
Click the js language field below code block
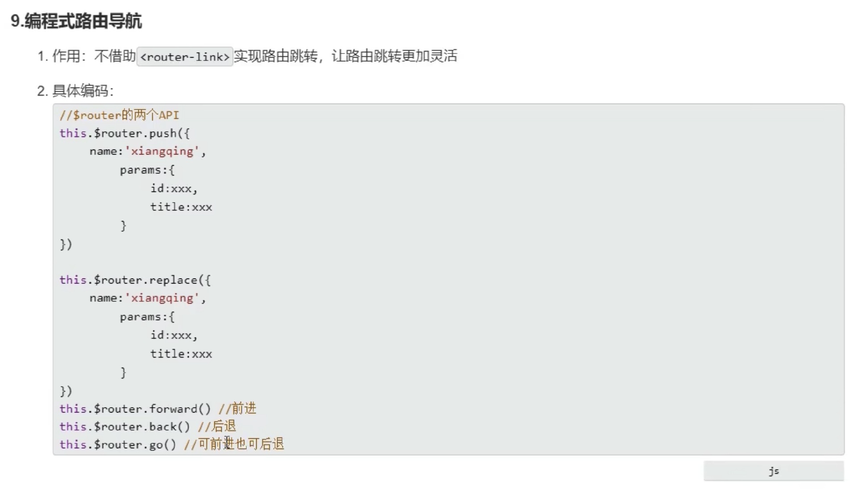point(773,471)
